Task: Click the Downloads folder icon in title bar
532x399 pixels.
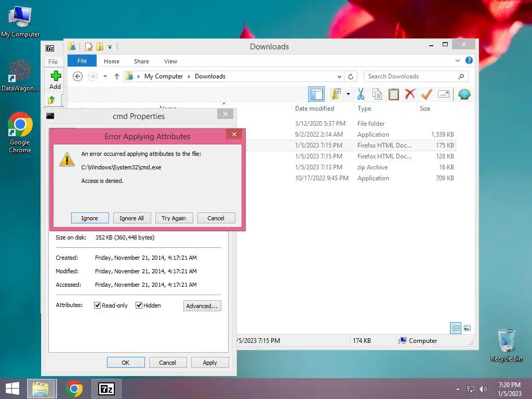Action: click(72, 46)
